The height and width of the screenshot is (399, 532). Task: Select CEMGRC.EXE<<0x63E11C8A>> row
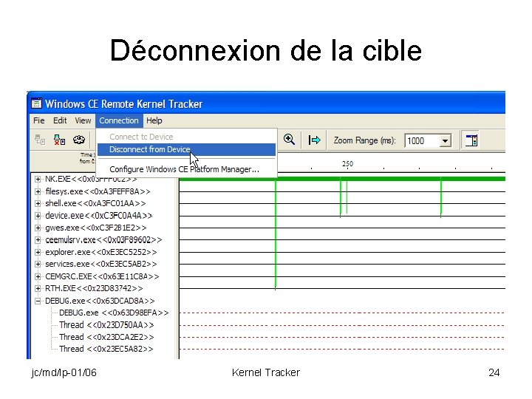click(x=102, y=276)
